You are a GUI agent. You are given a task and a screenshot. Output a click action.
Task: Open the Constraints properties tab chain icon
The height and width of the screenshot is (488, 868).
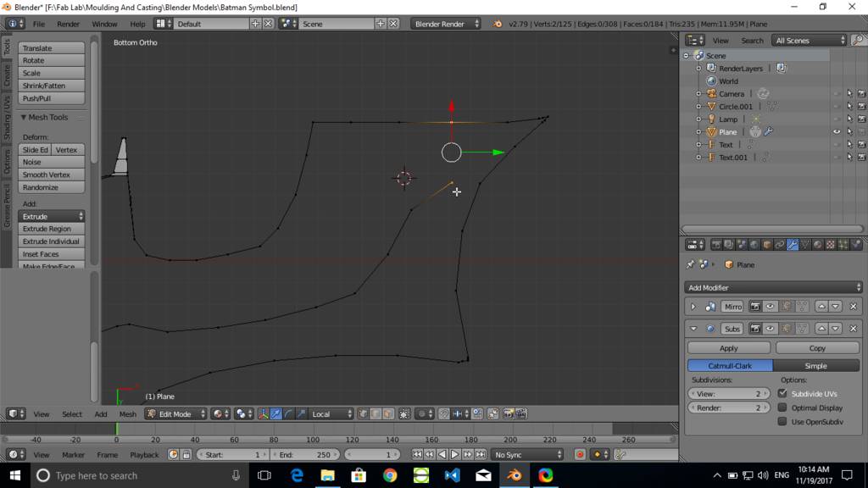780,245
